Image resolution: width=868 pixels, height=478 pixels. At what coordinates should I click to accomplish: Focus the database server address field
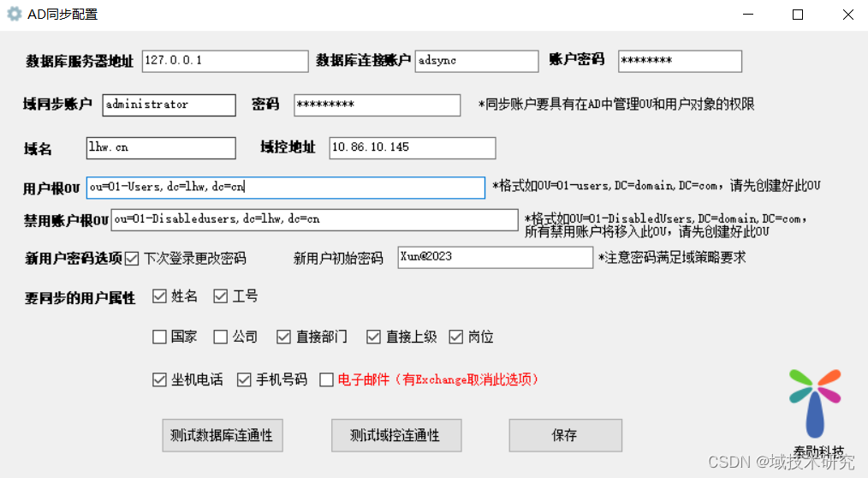tap(225, 61)
